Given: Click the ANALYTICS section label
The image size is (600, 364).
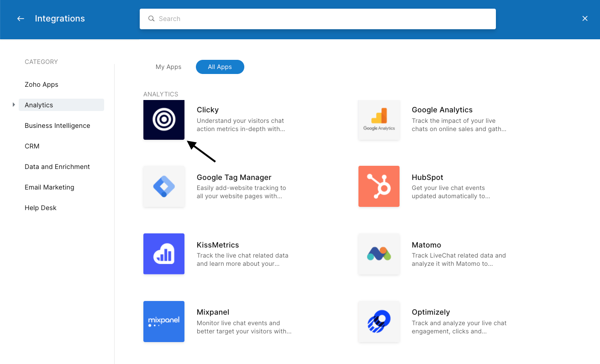Looking at the screenshot, I should tap(161, 94).
